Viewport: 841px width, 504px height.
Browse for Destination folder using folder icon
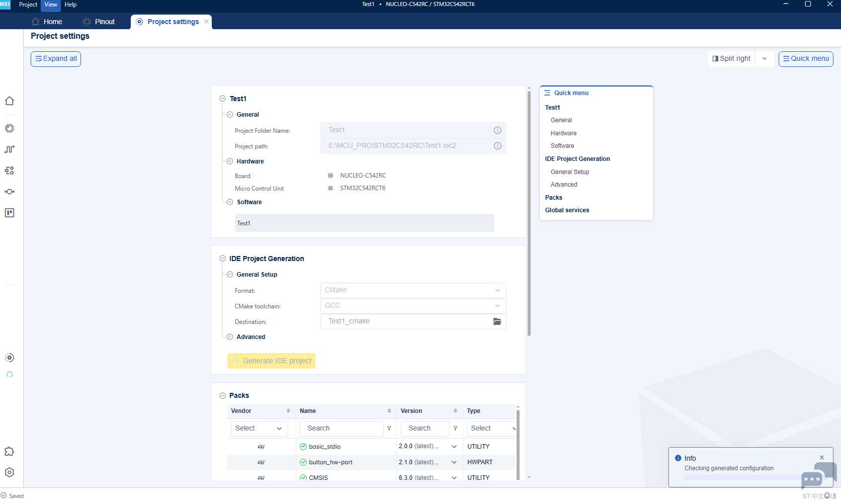click(497, 321)
